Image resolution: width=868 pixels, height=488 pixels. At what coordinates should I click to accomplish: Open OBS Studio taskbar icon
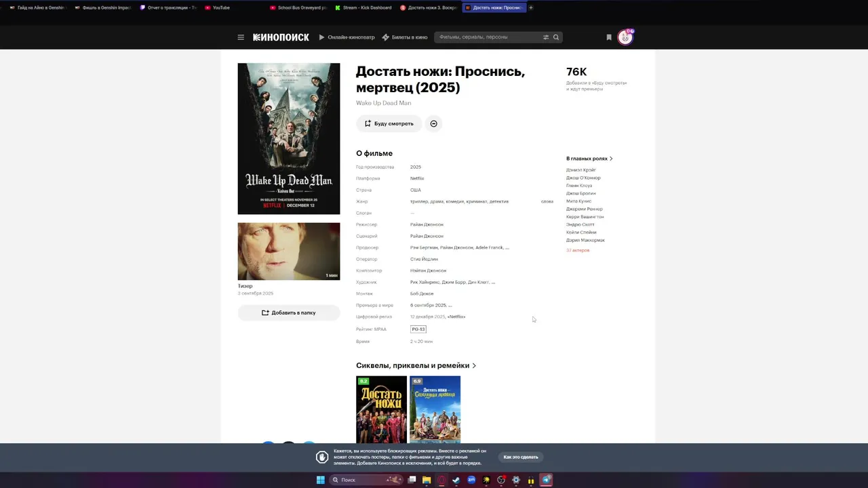[501, 480]
